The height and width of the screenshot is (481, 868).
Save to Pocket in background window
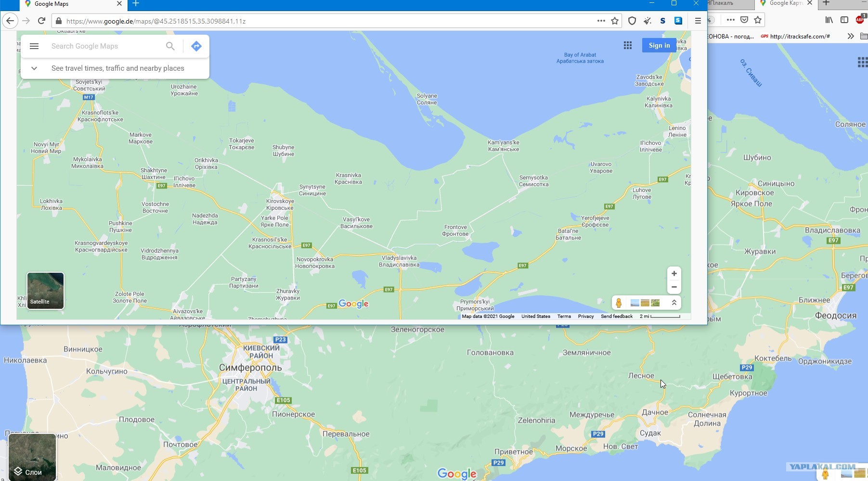tap(744, 20)
